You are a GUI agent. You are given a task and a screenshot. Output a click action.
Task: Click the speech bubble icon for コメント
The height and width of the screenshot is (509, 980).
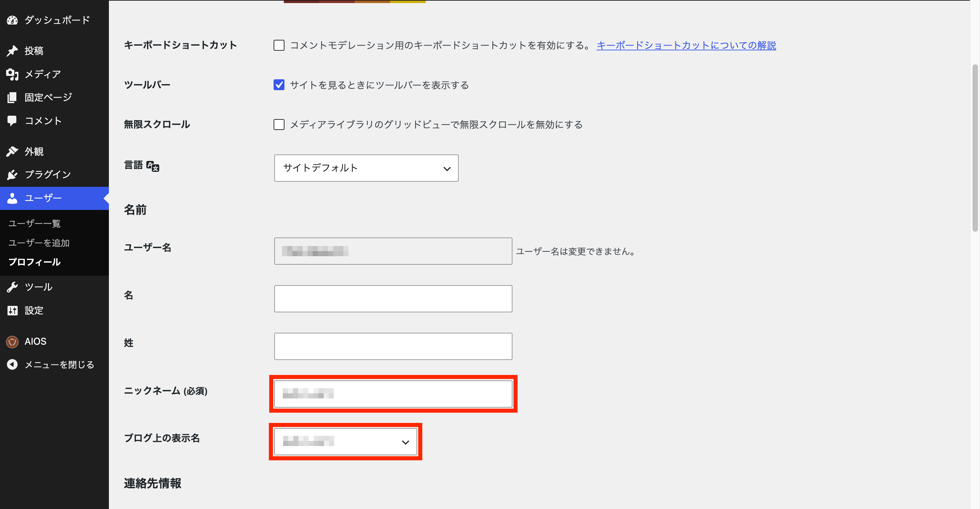coord(12,121)
